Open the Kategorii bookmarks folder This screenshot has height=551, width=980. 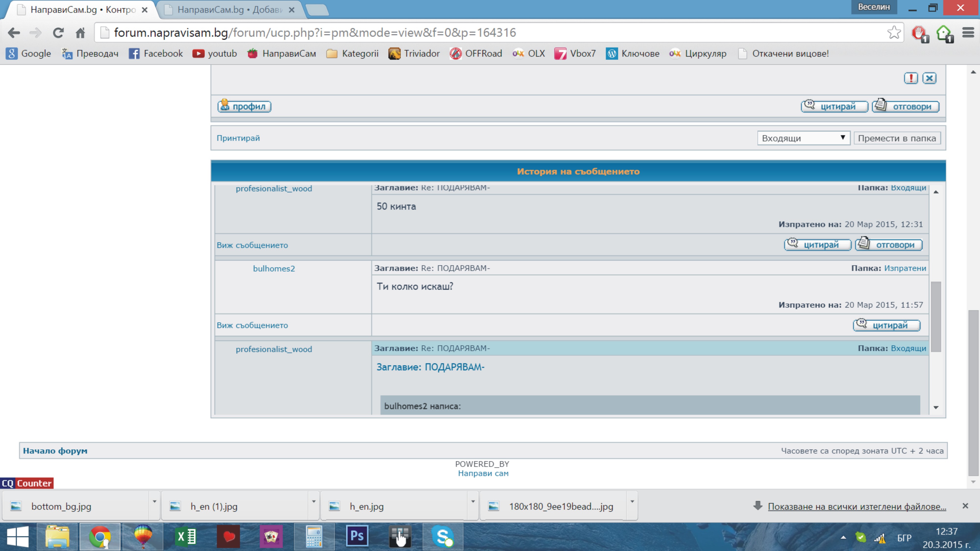[352, 54]
